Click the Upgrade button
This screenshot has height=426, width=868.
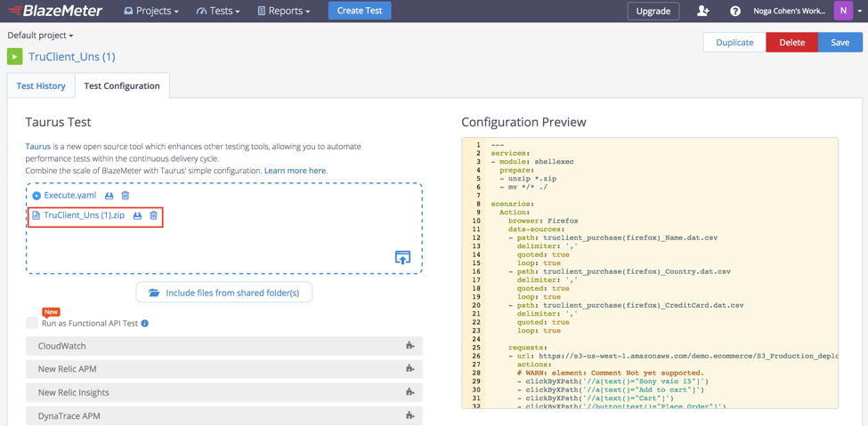(653, 11)
